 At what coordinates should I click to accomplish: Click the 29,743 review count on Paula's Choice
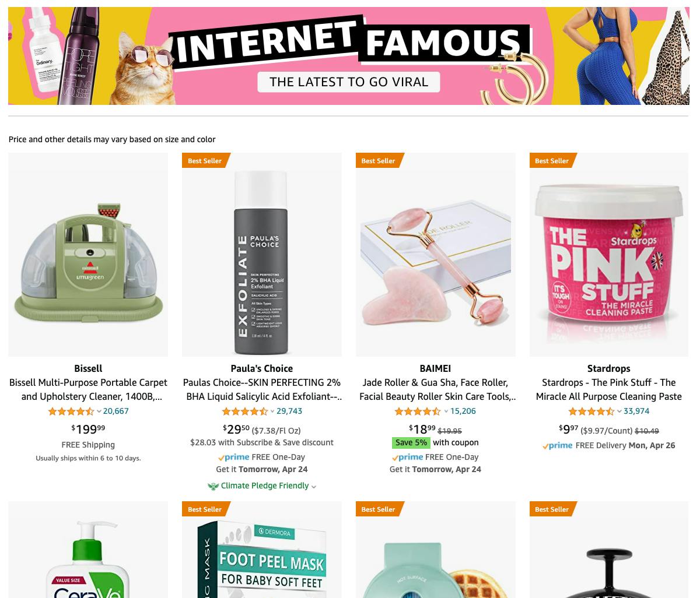289,411
